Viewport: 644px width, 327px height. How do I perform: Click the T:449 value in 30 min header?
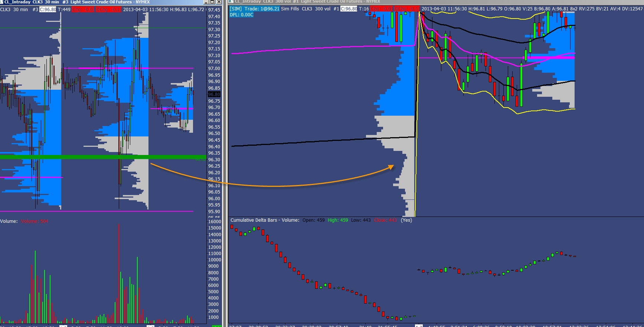pos(64,10)
